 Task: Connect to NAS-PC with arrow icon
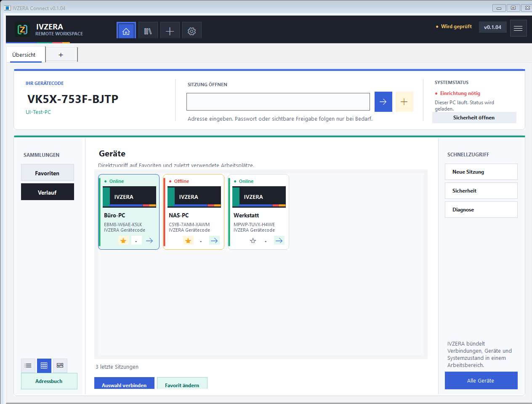coord(214,240)
